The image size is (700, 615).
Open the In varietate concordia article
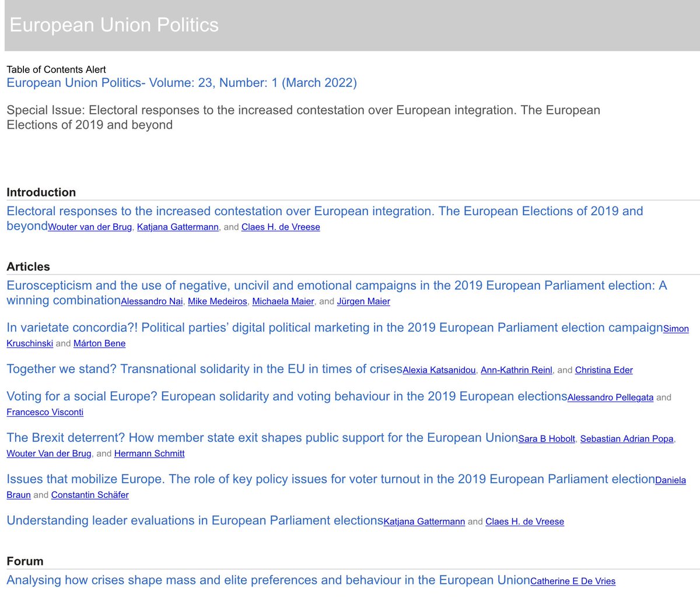[x=335, y=328]
